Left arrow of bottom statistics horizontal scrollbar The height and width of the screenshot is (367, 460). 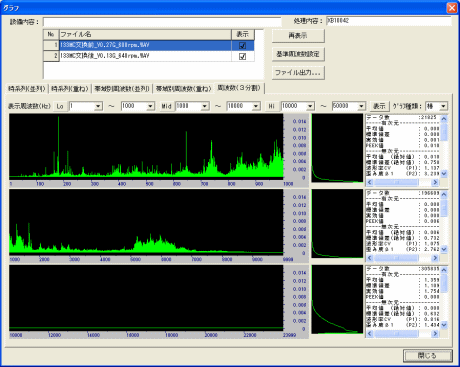coord(370,334)
